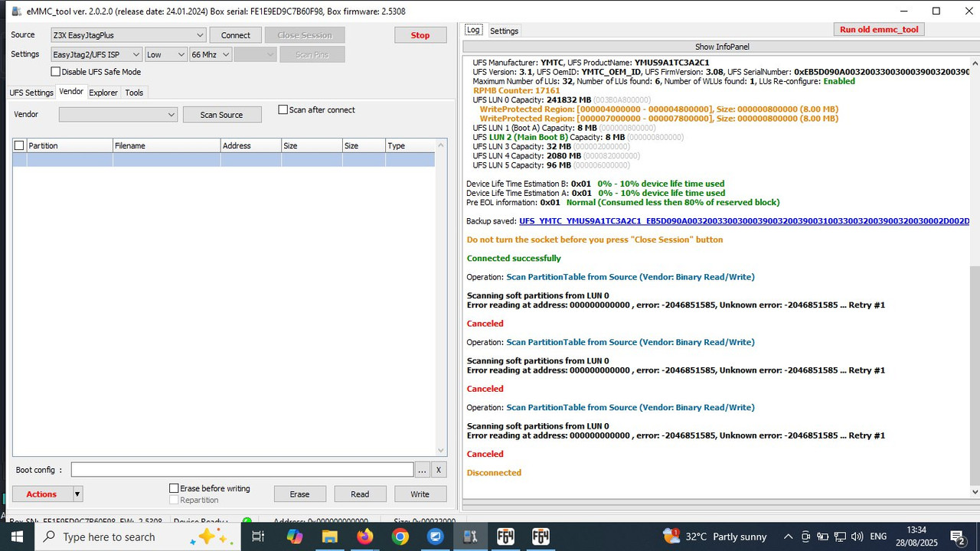The image size is (980, 551).
Task: Click the green Device Ready status indicator
Action: pyautogui.click(x=247, y=521)
